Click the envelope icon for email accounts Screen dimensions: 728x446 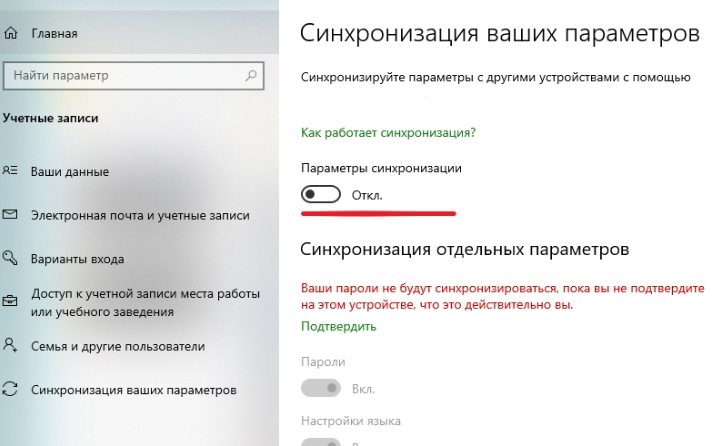[x=11, y=215]
